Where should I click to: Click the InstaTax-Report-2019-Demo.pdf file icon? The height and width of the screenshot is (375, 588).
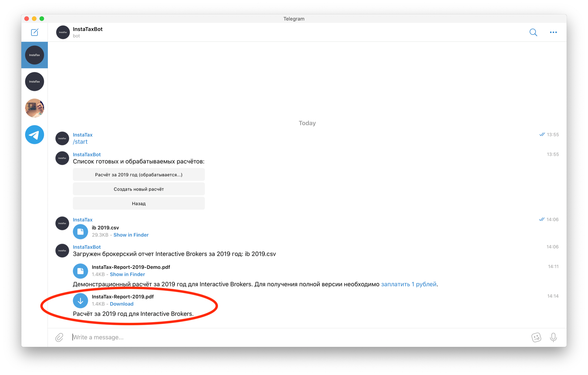[80, 271]
